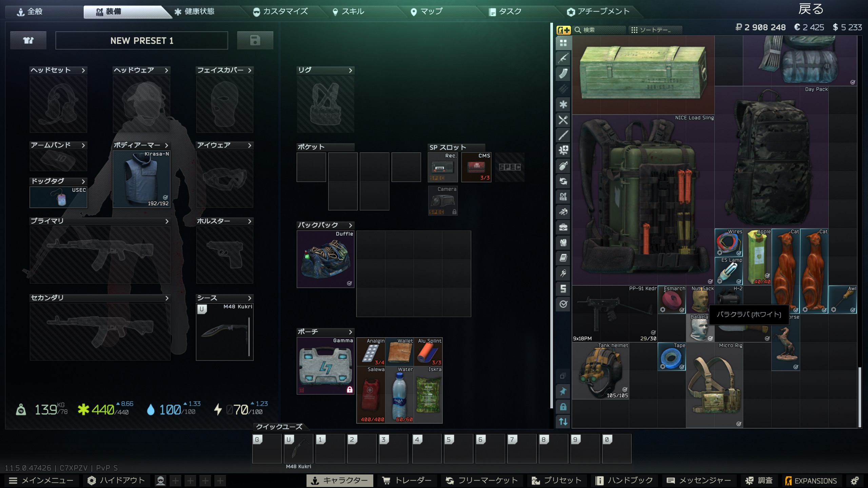
Task: Open settings gear in bottom bar
Action: point(855,481)
